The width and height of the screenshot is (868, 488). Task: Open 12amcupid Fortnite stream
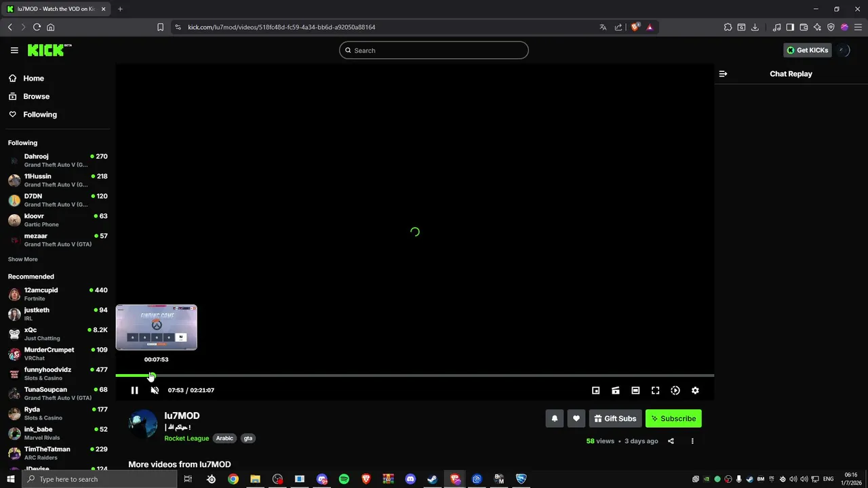point(57,294)
